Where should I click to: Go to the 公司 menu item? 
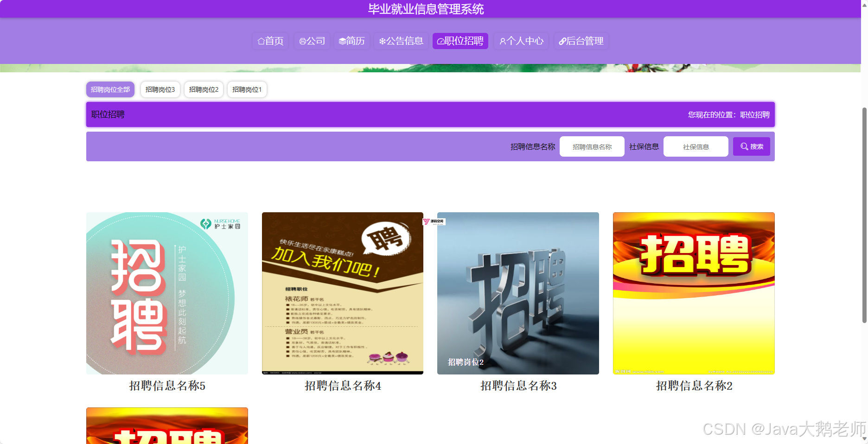[x=312, y=41]
